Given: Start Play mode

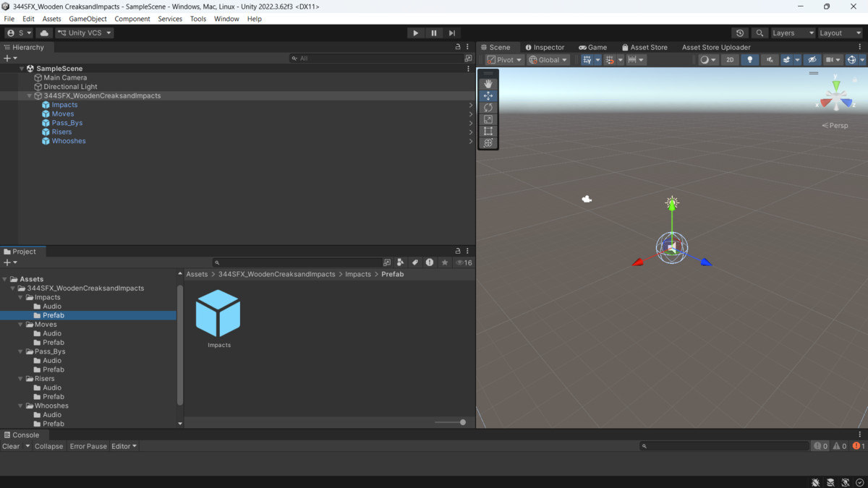Looking at the screenshot, I should click(415, 33).
